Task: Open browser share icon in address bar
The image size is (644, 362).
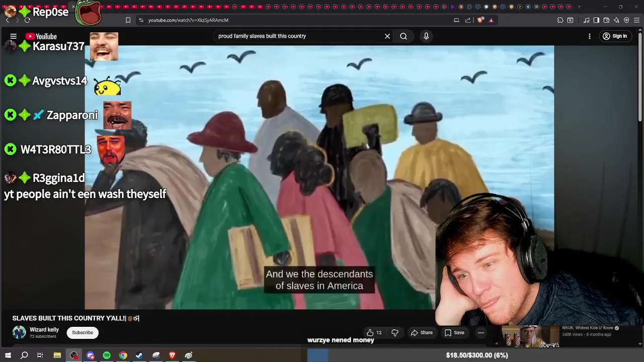Action: coord(468,20)
